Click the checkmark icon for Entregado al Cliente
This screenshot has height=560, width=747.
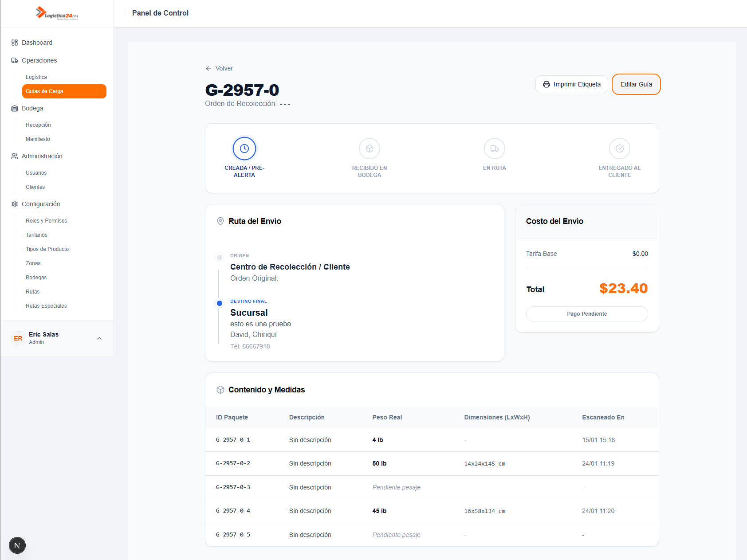[x=620, y=149]
